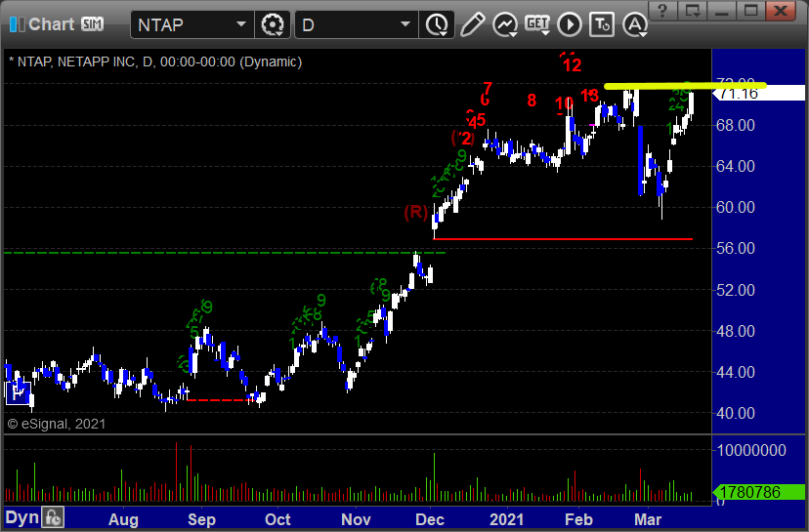Select the pencil drawing tools icon
Viewport: 809px width, 532px height.
(472, 24)
